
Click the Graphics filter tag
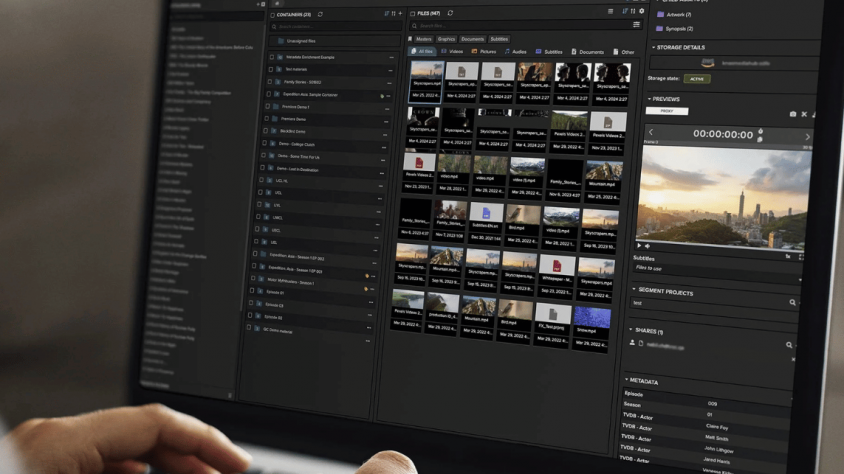point(446,39)
